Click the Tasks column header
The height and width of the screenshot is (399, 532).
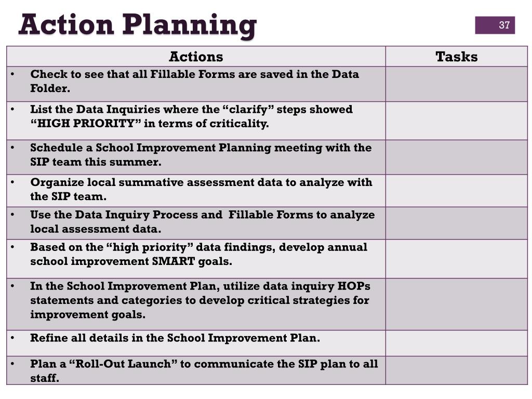click(456, 56)
